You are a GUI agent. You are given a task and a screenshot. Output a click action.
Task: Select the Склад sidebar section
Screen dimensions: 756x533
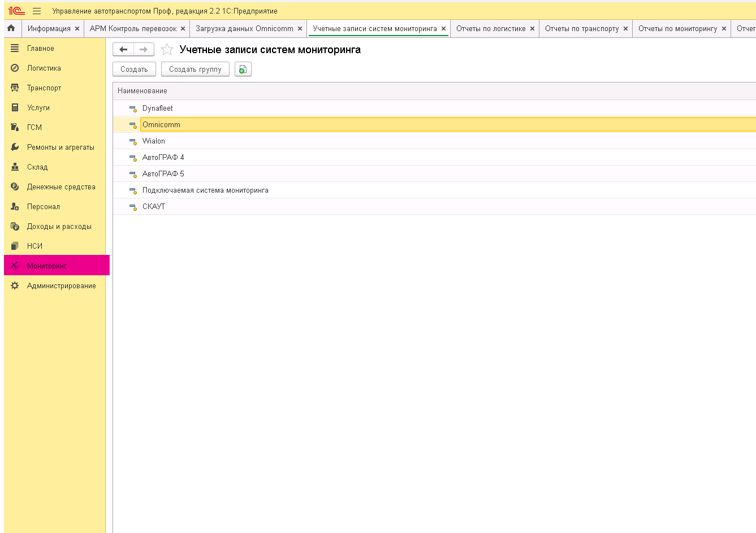[37, 167]
